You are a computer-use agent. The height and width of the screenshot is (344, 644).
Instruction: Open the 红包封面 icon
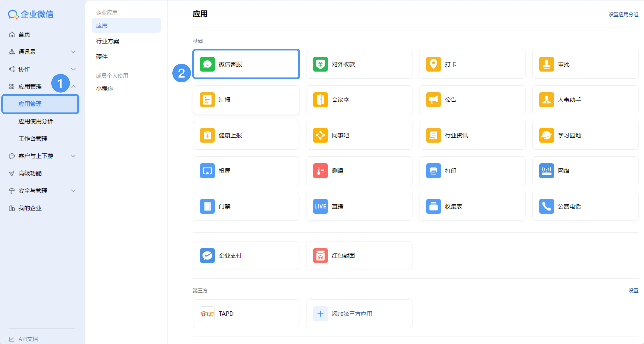tap(320, 255)
